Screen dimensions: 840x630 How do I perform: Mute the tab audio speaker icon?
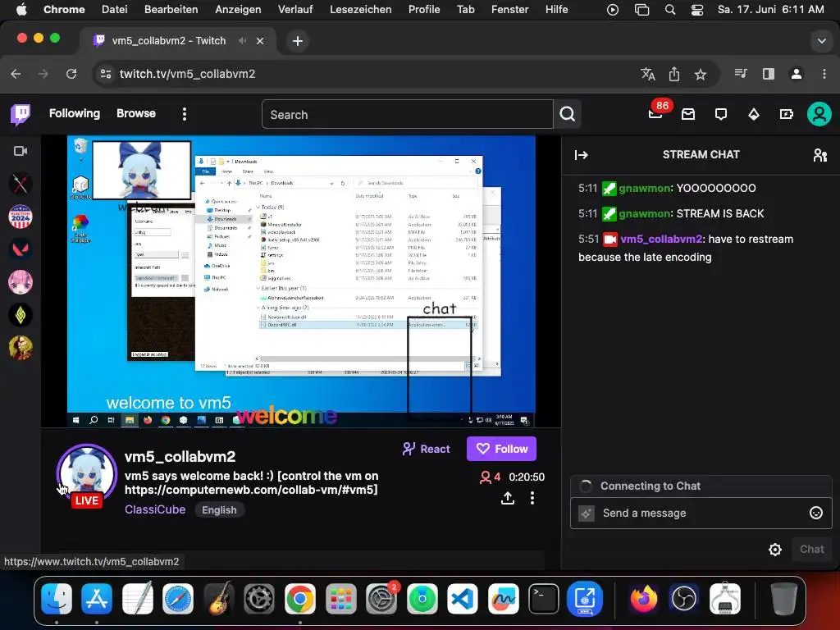[x=243, y=41]
